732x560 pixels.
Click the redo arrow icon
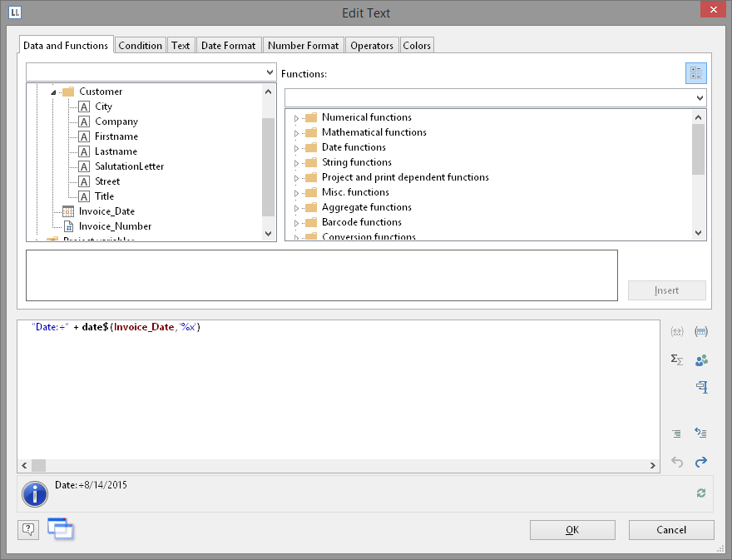coord(700,462)
